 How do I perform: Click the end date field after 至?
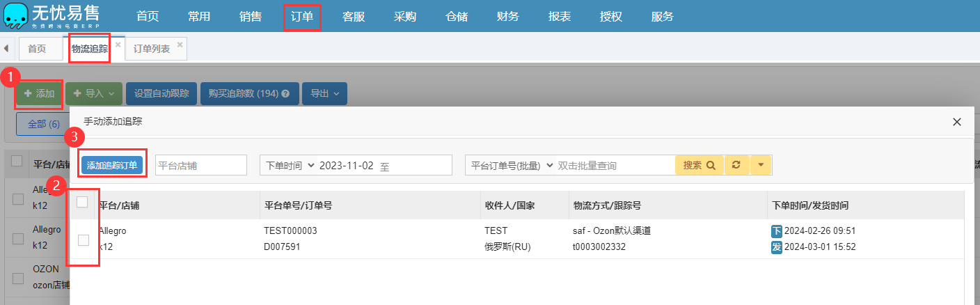421,166
